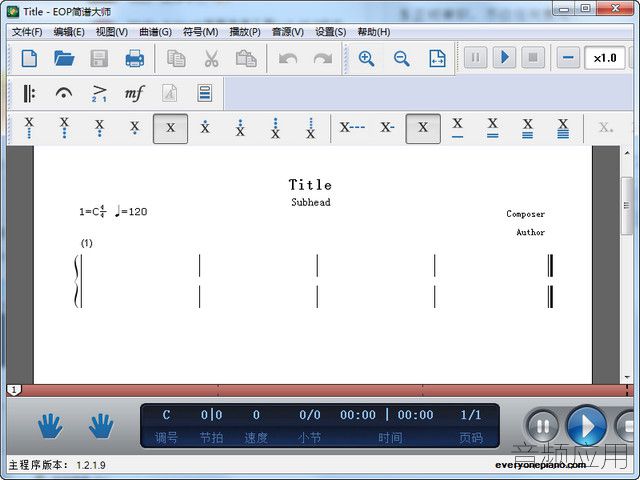Image resolution: width=640 pixels, height=480 pixels.
Task: Open the 播放(P) menu
Action: point(245,32)
